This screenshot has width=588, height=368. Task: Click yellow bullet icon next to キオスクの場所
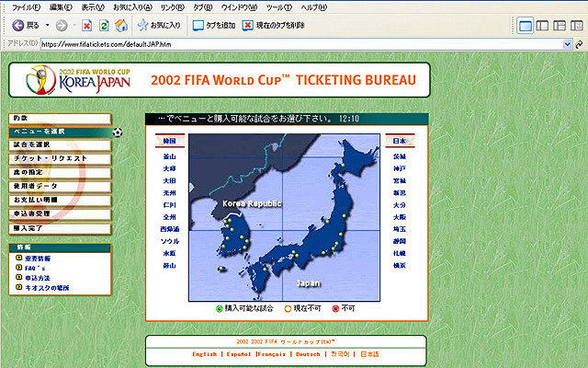point(18,287)
